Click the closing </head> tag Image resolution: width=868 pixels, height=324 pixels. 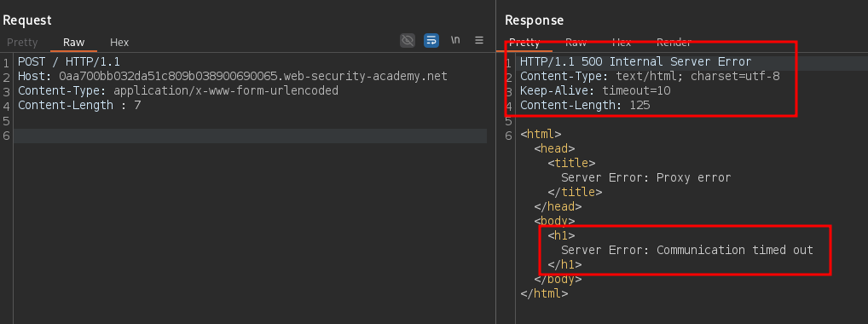pyautogui.click(x=558, y=206)
